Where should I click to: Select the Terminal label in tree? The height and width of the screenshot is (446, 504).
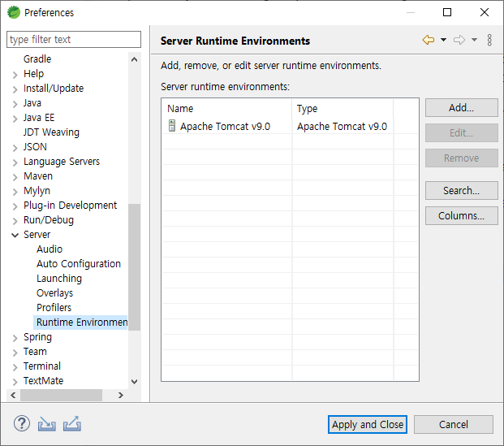point(41,366)
